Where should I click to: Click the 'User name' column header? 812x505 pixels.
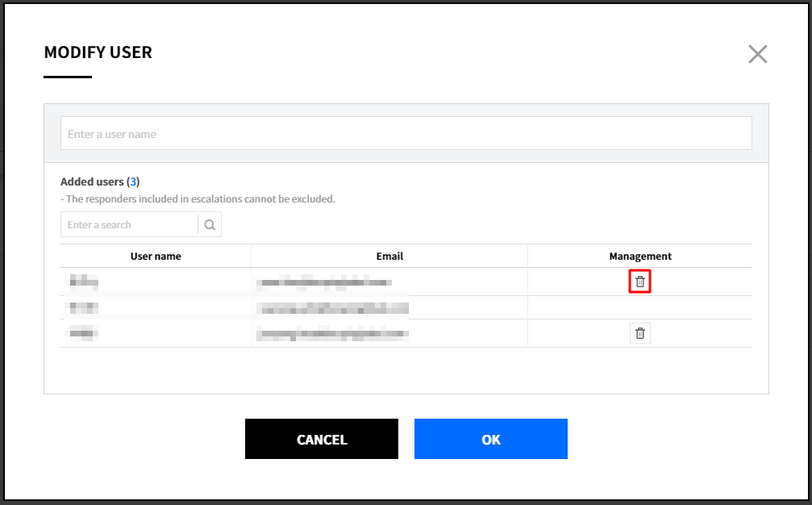(156, 256)
